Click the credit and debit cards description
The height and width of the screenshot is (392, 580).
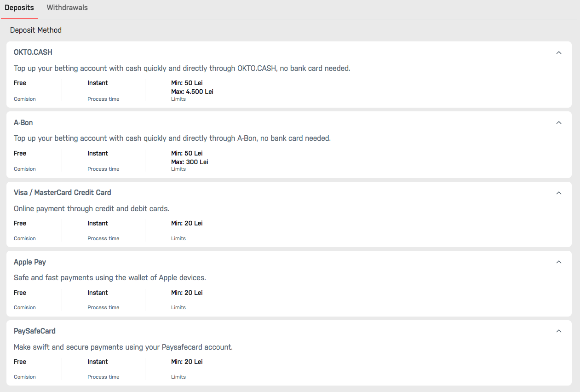(x=92, y=209)
